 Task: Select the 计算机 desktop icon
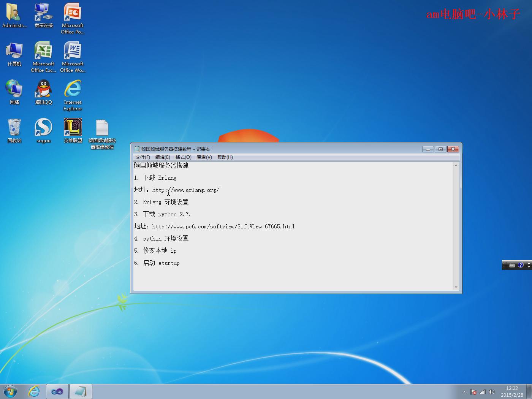coord(14,51)
